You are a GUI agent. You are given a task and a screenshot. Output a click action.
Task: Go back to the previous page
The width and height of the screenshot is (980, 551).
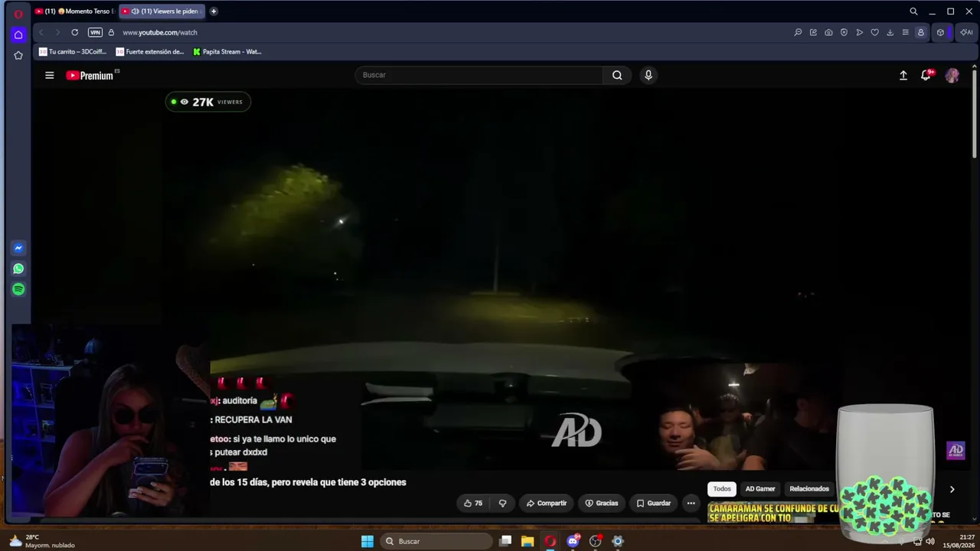coord(41,32)
